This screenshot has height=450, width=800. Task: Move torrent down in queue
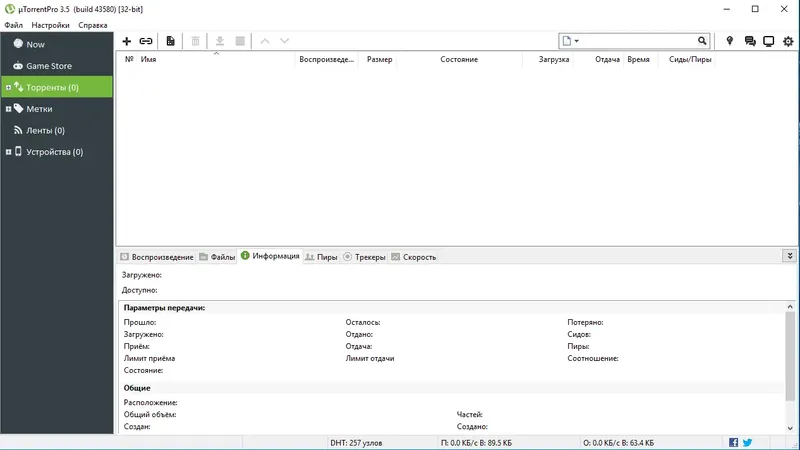[285, 41]
